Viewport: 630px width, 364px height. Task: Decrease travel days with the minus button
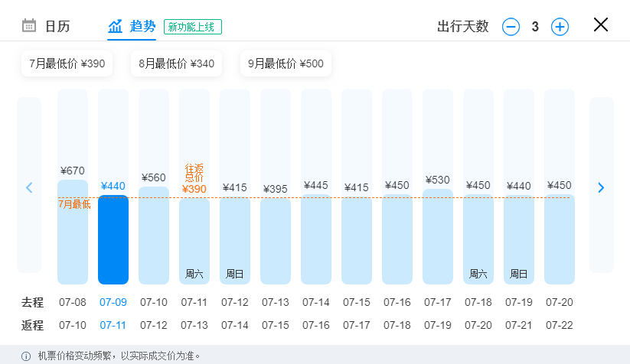coord(511,27)
